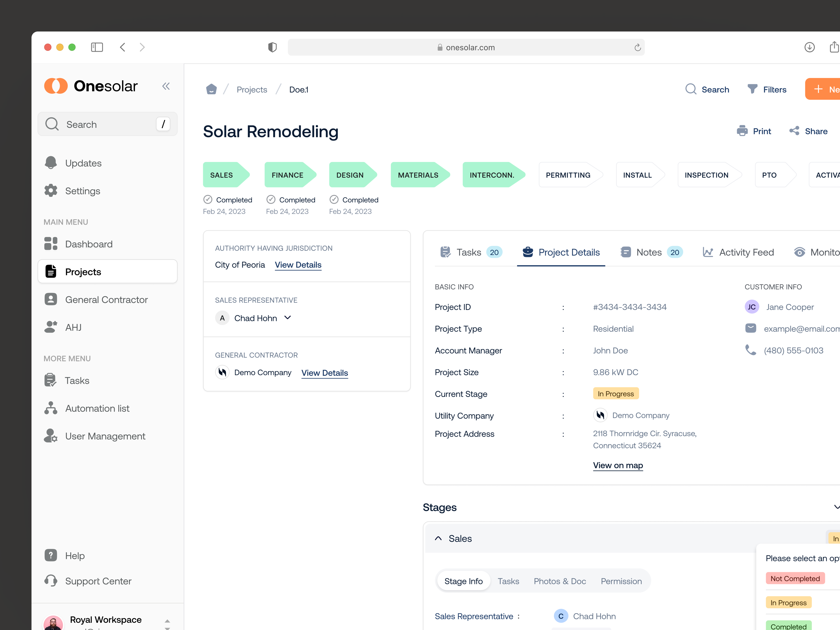This screenshot has height=630, width=840.
Task: Open the Chad Hohn sales representative dropdown
Action: click(x=287, y=318)
